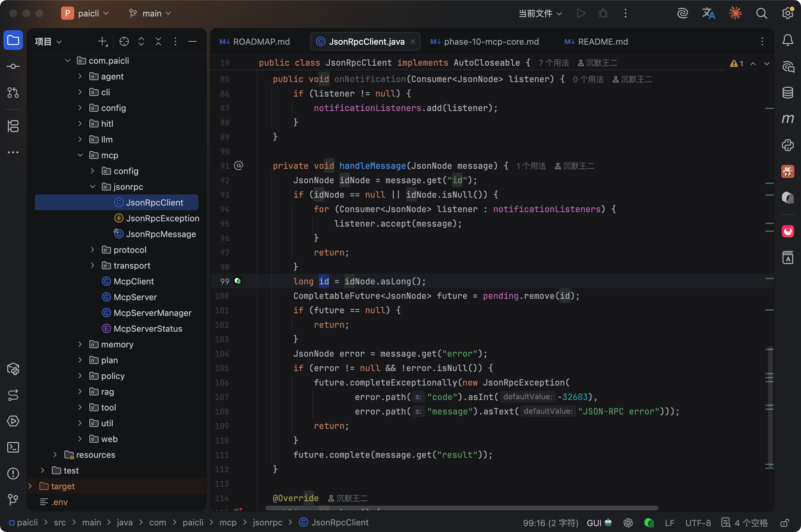Show more tool windows ellipsis

pyautogui.click(x=13, y=152)
